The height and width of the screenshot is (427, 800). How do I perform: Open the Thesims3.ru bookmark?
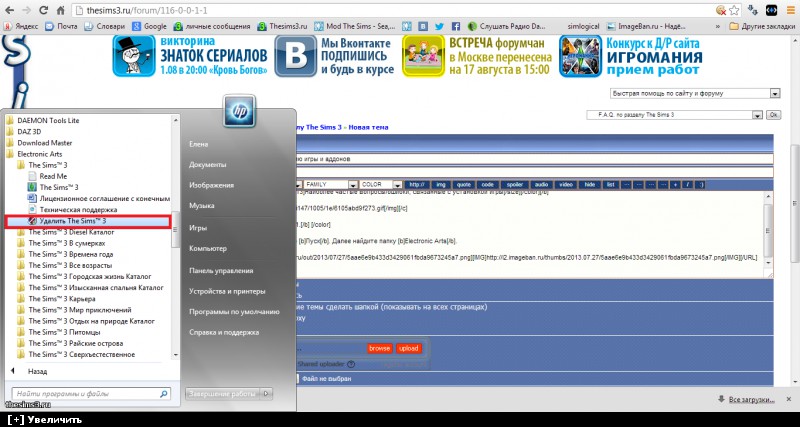[x=282, y=26]
